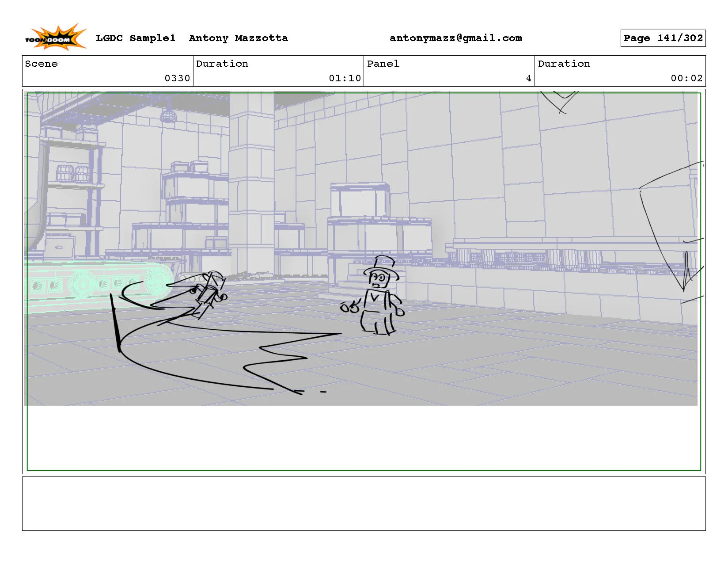
Task: Click the 'Scene' header label
Action: coord(42,64)
